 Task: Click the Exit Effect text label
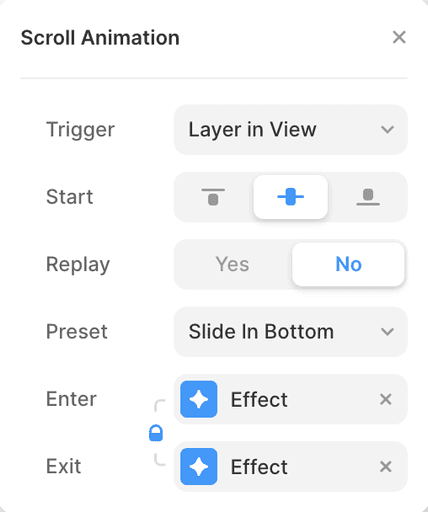point(259,467)
